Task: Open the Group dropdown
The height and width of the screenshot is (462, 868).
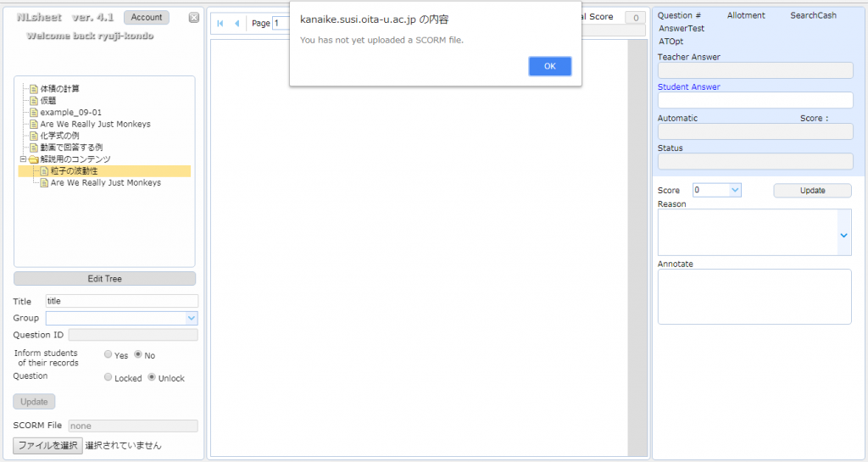Action: coord(192,318)
